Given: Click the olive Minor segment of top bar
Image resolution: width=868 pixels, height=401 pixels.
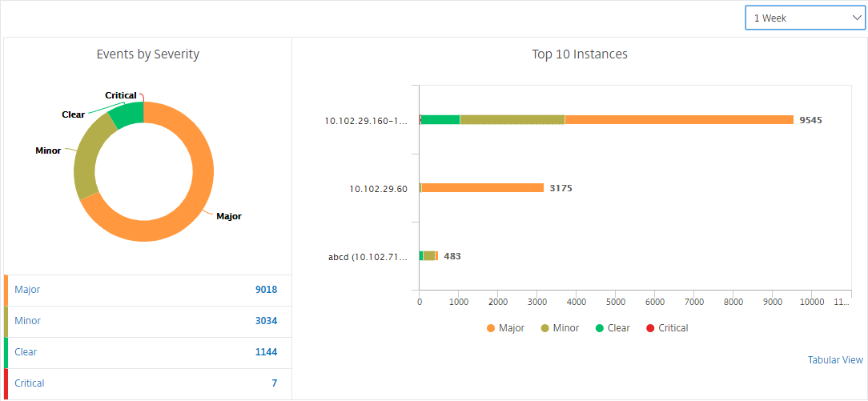Looking at the screenshot, I should pos(512,119).
